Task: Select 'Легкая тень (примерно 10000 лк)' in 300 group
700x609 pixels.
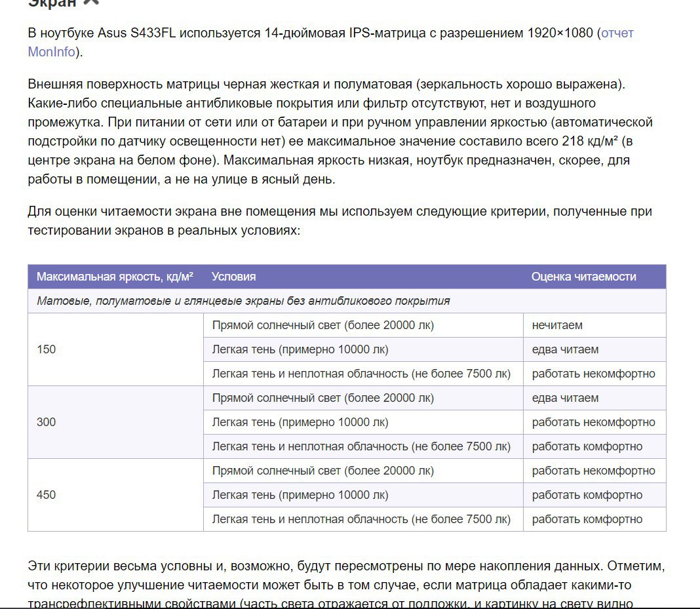Action: (x=363, y=422)
